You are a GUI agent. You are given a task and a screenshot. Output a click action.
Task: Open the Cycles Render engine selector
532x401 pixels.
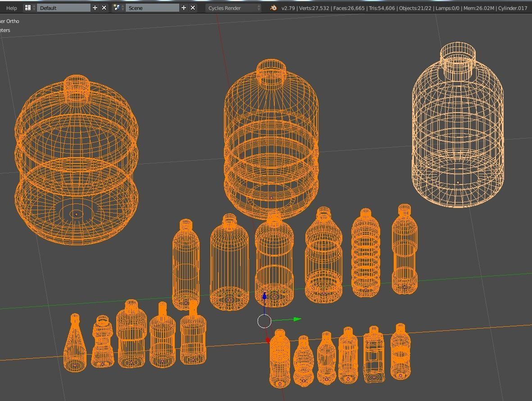pyautogui.click(x=230, y=8)
